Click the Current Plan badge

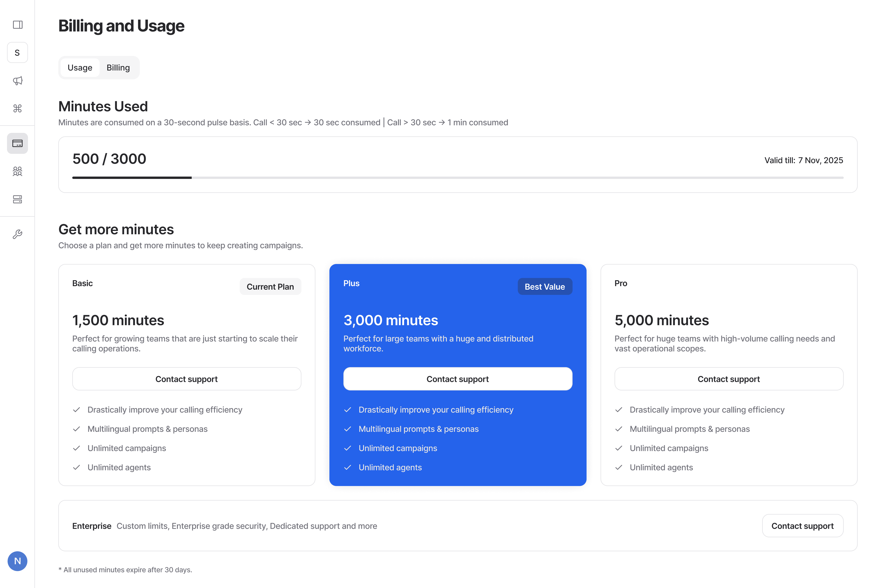(270, 287)
